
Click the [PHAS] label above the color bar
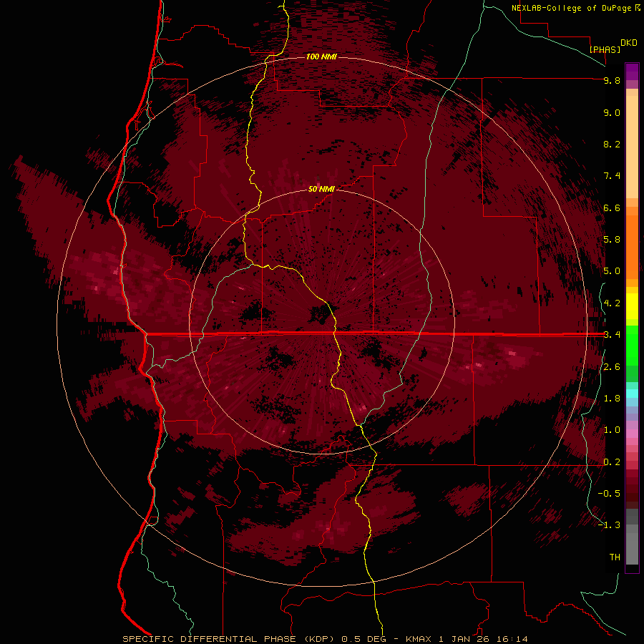tap(605, 49)
